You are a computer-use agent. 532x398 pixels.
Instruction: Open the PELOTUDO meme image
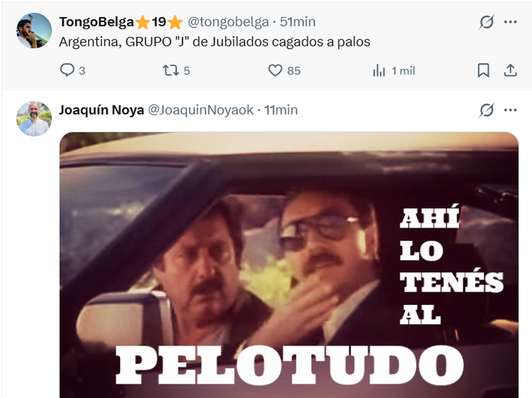pos(289,265)
